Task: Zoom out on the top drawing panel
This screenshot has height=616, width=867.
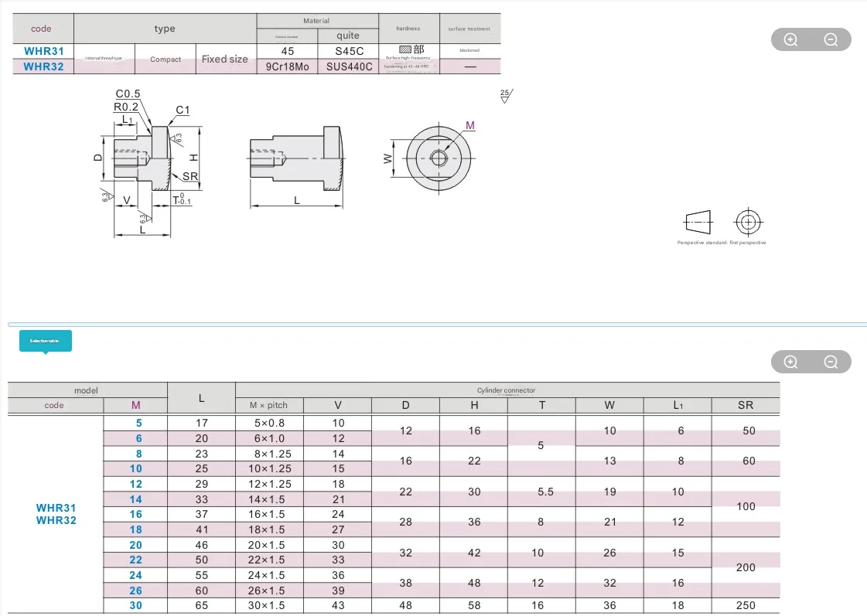Action: (x=831, y=39)
